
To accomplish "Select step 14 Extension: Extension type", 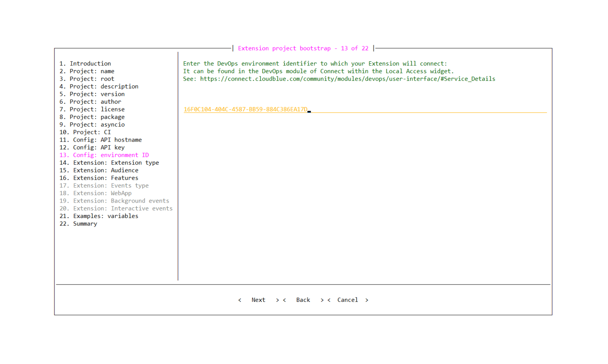I will click(109, 163).
